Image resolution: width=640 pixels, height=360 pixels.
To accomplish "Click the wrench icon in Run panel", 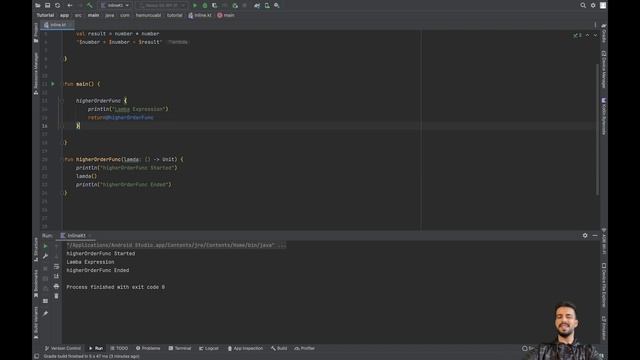I will 45,256.
